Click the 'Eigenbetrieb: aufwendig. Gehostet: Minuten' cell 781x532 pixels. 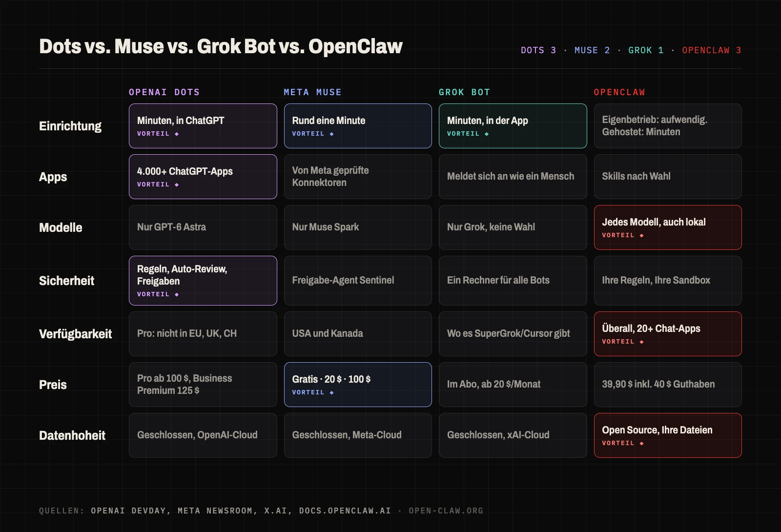click(x=668, y=126)
